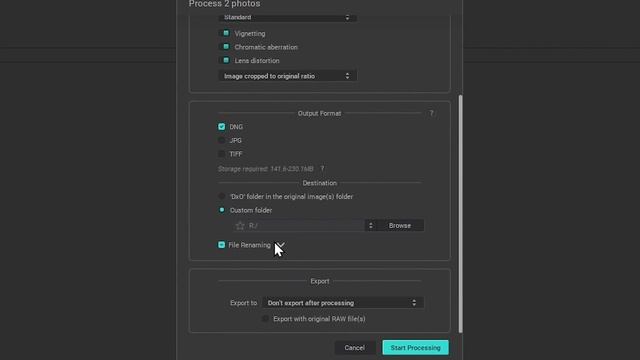Click Start Processing
Screen dimensions: 640x360
coord(416,348)
